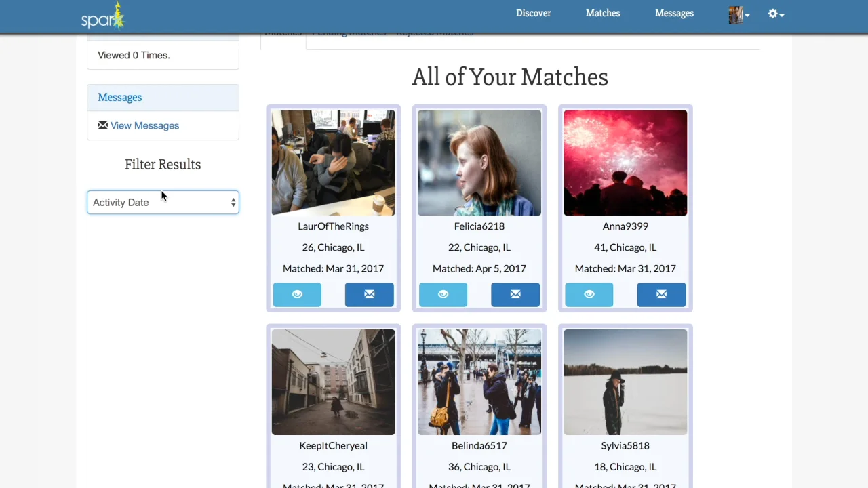Click the Messages panel heading link

[x=119, y=97]
